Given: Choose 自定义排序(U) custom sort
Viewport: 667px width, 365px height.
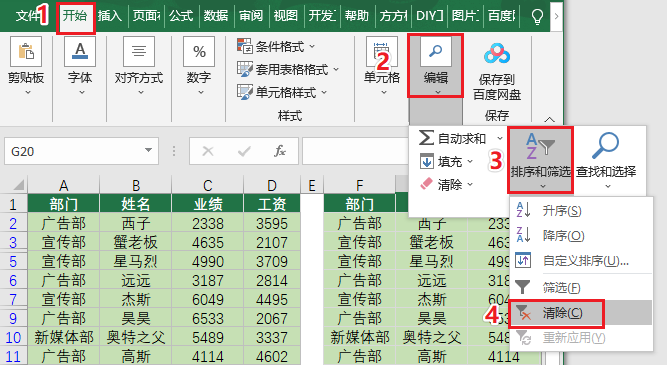Looking at the screenshot, I should tap(581, 260).
